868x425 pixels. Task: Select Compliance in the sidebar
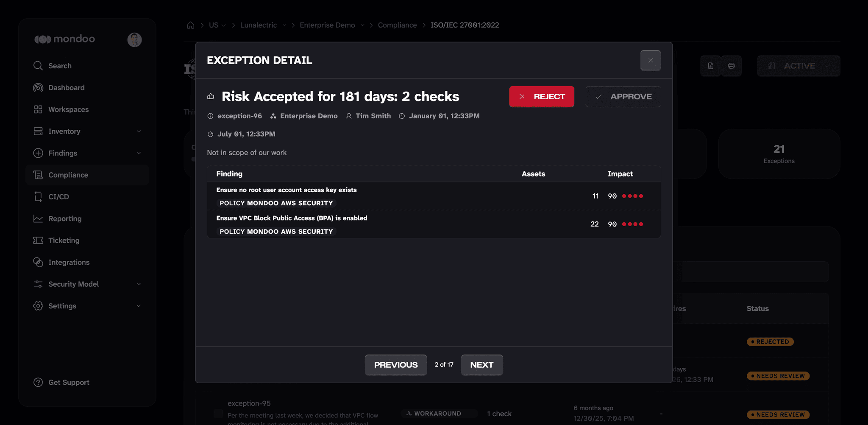click(x=87, y=175)
